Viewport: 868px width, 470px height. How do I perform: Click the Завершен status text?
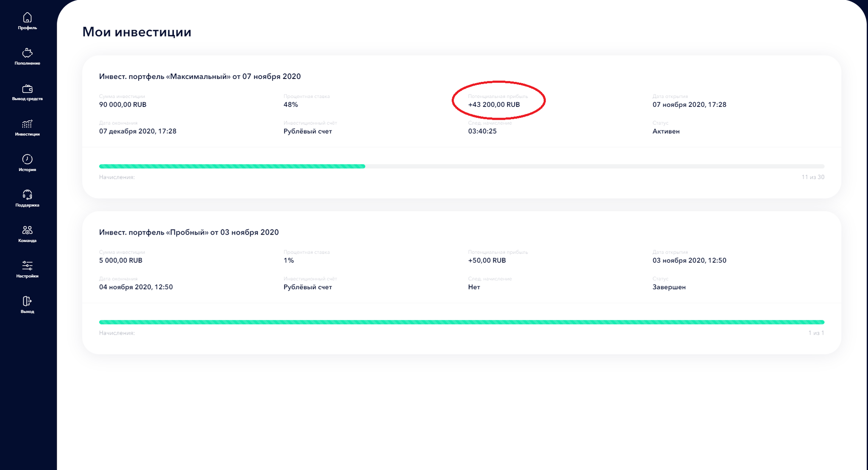tap(669, 287)
